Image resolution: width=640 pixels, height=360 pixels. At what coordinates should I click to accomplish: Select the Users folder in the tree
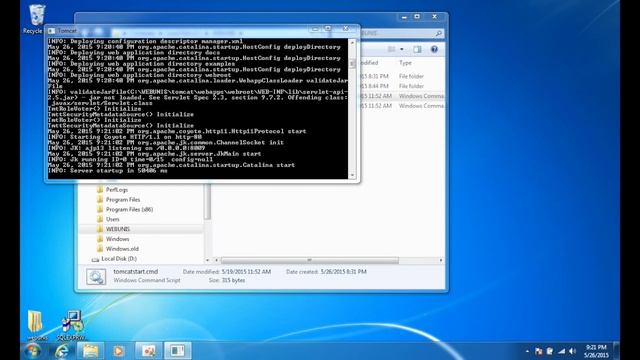pos(113,219)
